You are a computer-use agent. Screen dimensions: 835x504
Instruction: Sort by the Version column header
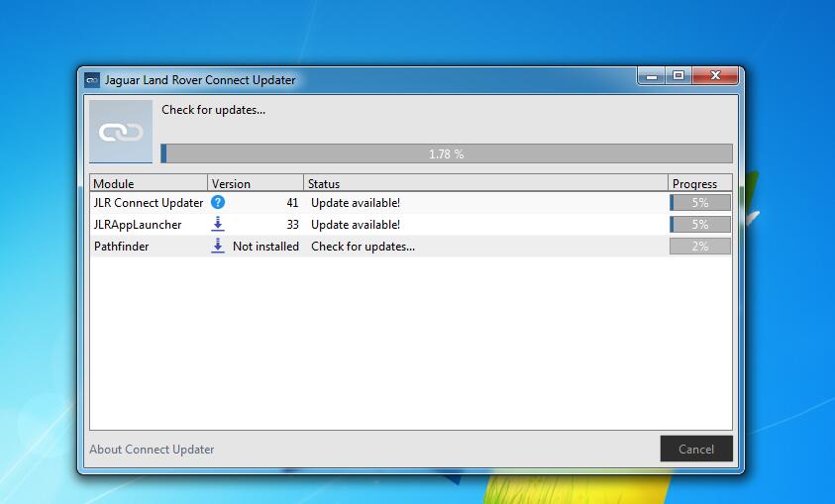tap(256, 183)
